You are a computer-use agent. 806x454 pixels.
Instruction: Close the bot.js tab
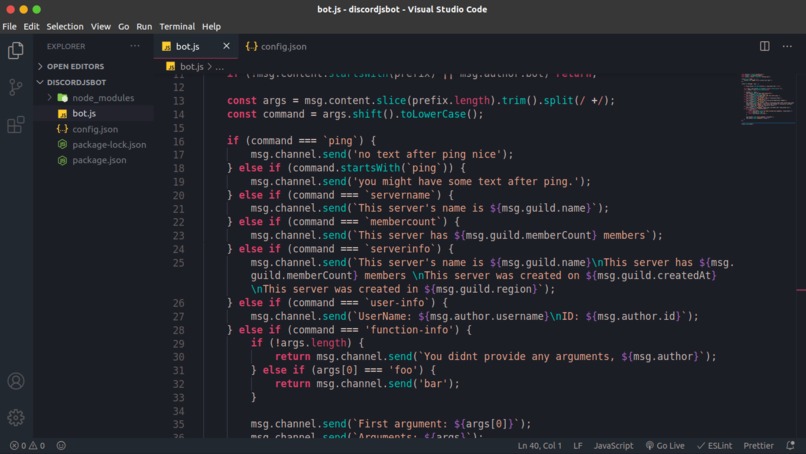pos(226,46)
